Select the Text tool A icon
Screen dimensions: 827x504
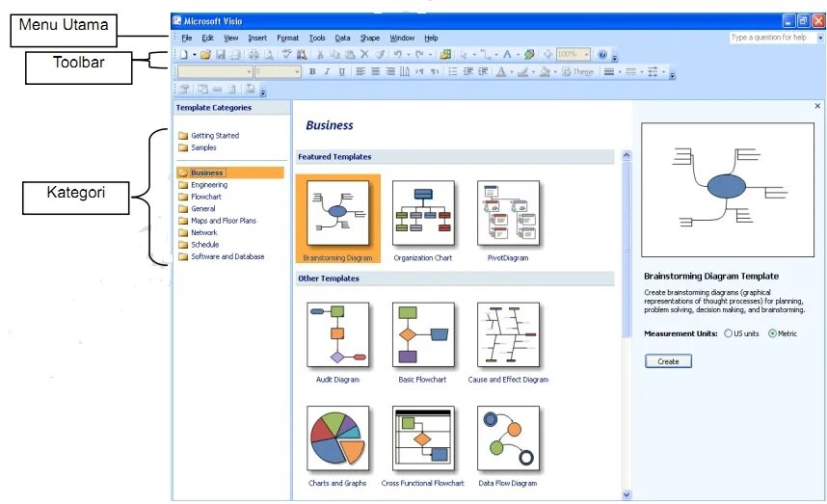point(507,54)
